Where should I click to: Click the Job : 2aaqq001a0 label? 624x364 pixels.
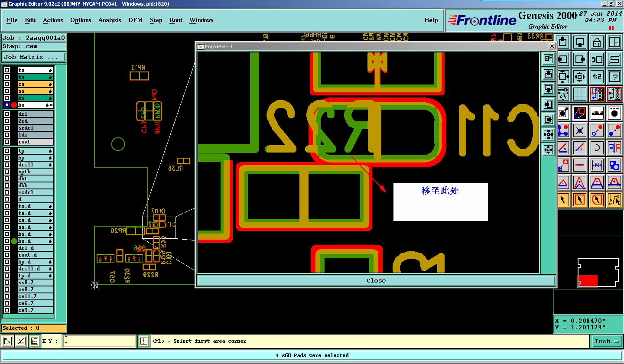34,38
